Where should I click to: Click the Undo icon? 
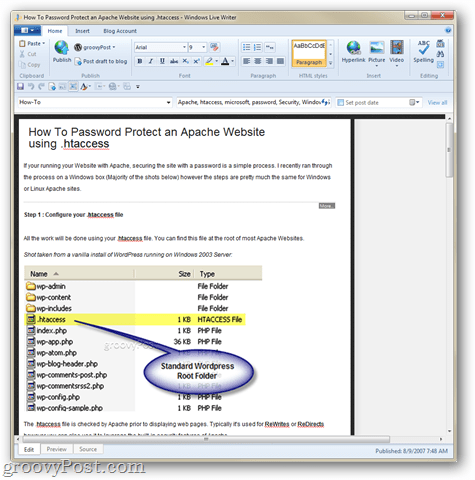31,87
